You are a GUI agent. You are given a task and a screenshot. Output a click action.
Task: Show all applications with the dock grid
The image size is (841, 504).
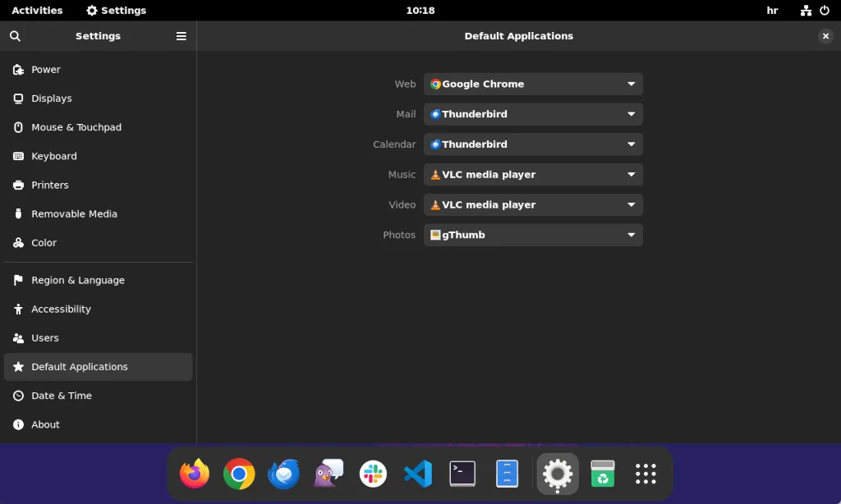coord(646,474)
